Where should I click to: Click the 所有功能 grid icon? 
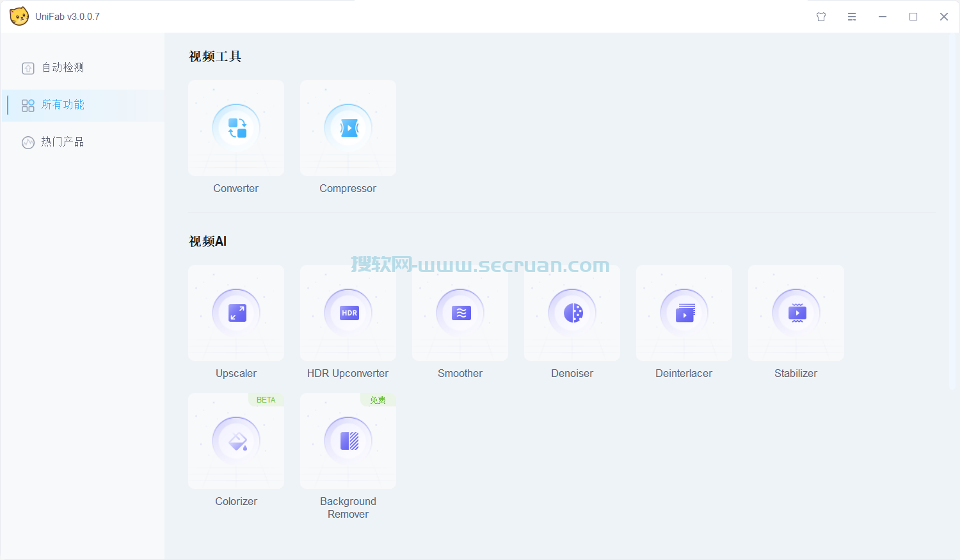click(28, 106)
